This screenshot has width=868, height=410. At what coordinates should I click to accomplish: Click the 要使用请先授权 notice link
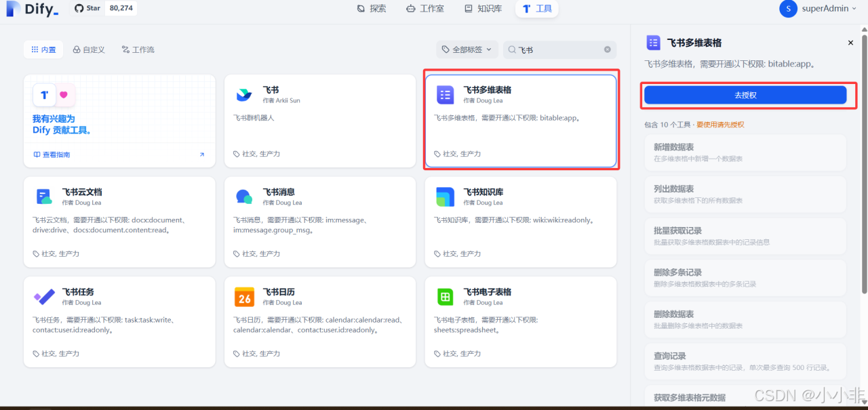click(x=720, y=125)
